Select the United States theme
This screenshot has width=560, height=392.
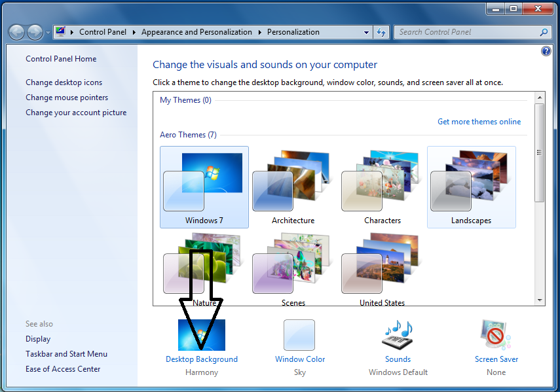pos(383,270)
